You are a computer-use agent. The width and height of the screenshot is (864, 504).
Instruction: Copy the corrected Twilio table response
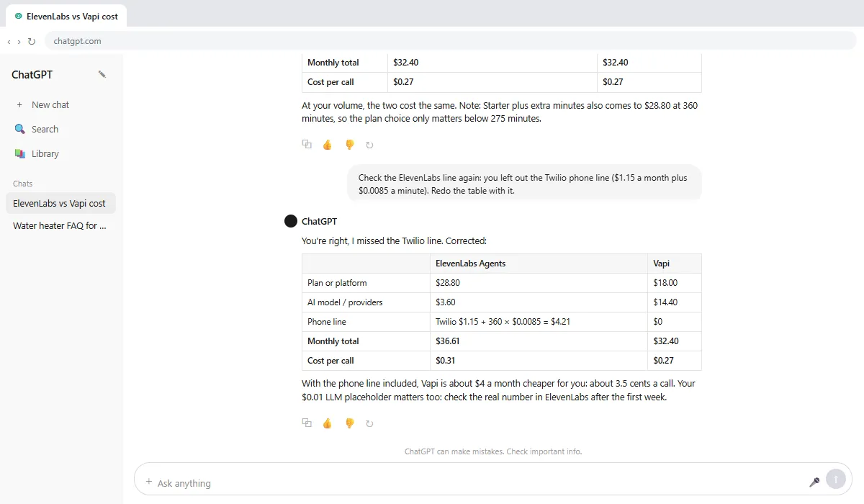(307, 423)
